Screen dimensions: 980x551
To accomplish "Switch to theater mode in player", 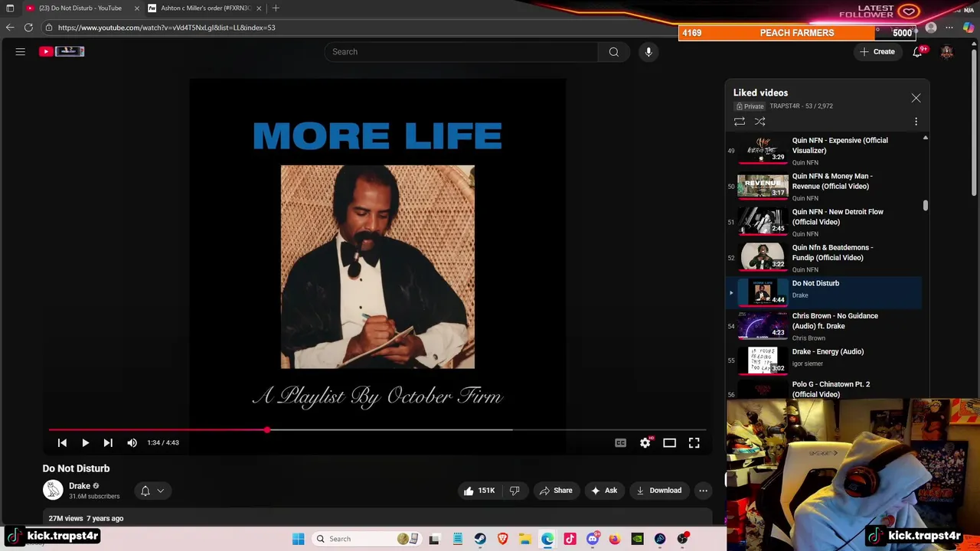I will click(x=669, y=442).
